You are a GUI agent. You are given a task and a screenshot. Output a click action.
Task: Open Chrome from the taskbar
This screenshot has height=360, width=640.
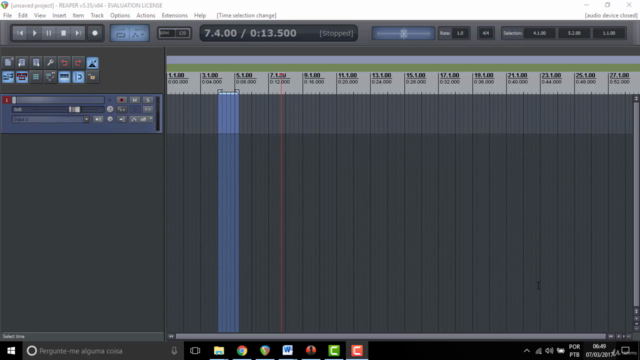(x=242, y=351)
